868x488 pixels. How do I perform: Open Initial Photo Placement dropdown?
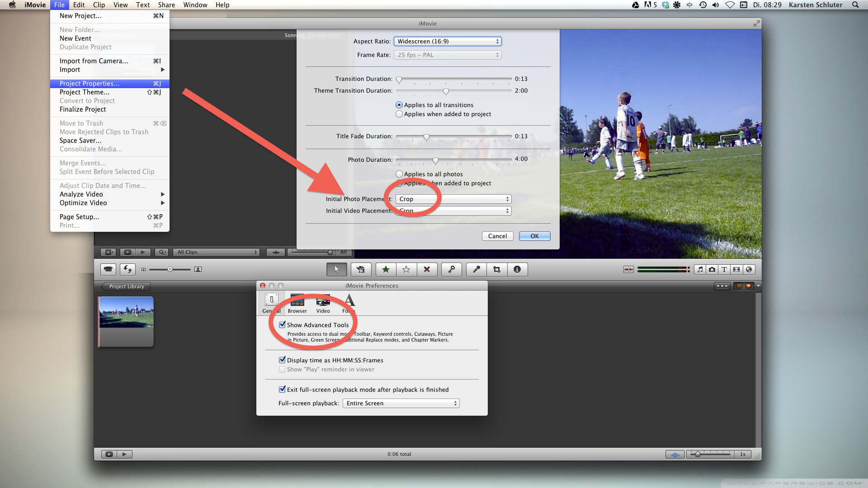(x=453, y=199)
